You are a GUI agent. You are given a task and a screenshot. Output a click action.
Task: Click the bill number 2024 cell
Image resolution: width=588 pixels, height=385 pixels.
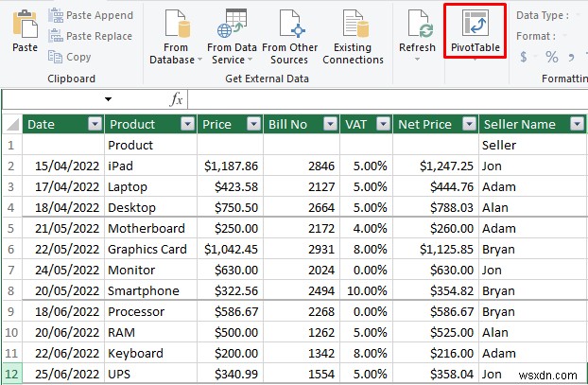pyautogui.click(x=302, y=270)
